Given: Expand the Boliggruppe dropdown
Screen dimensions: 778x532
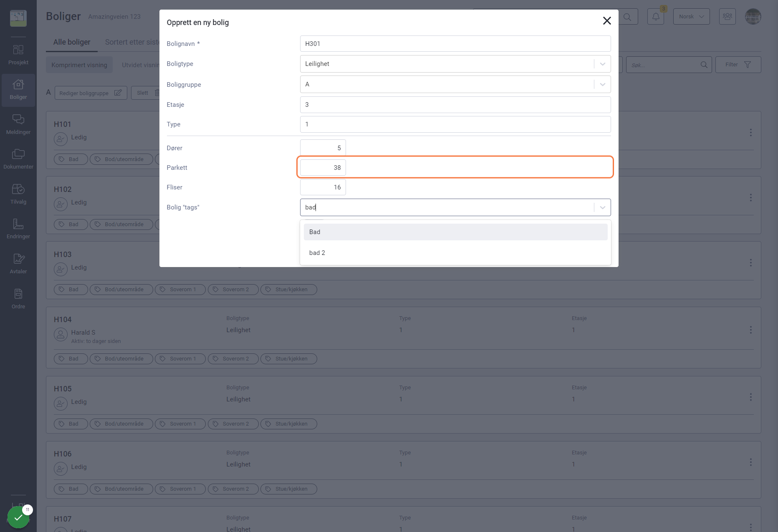Looking at the screenshot, I should pyautogui.click(x=602, y=84).
